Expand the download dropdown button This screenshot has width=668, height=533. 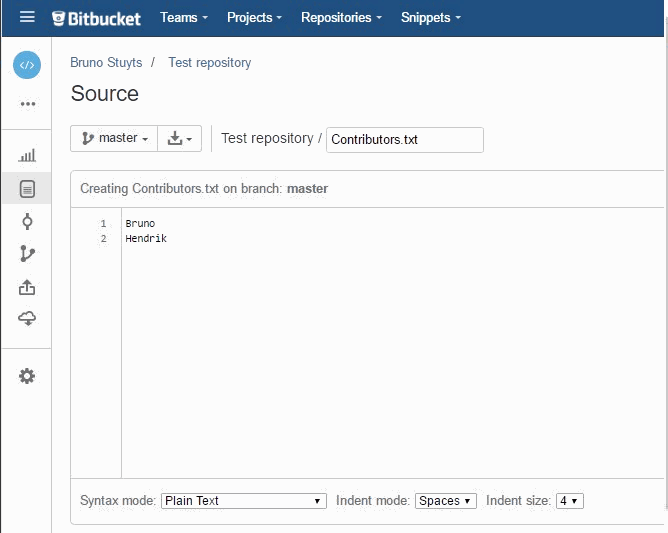click(x=180, y=139)
